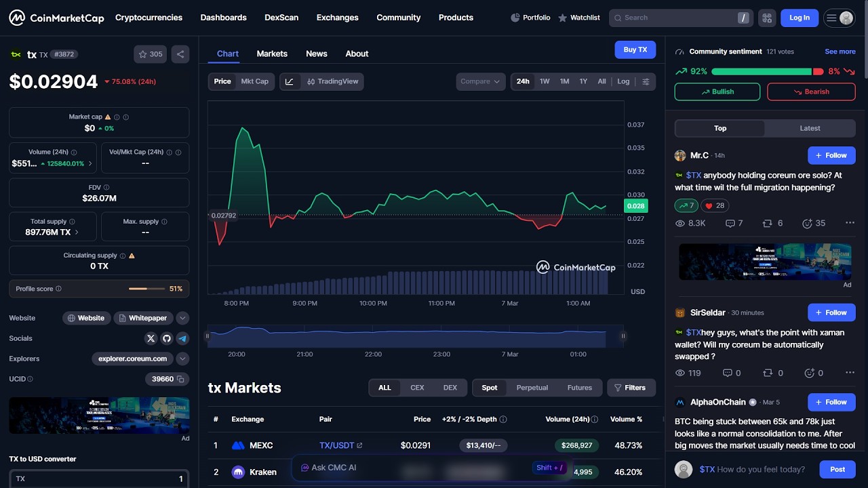
Task: Set chart range to 24h
Action: tap(523, 81)
